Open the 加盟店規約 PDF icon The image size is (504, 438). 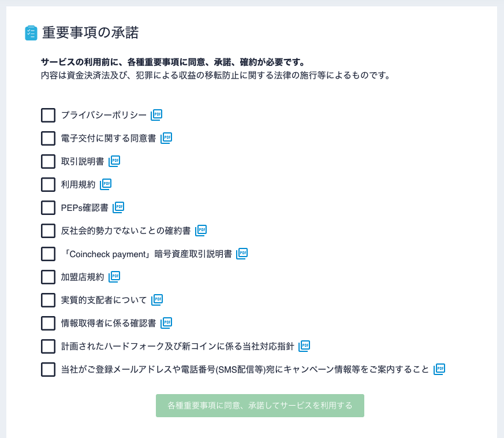[x=114, y=277]
